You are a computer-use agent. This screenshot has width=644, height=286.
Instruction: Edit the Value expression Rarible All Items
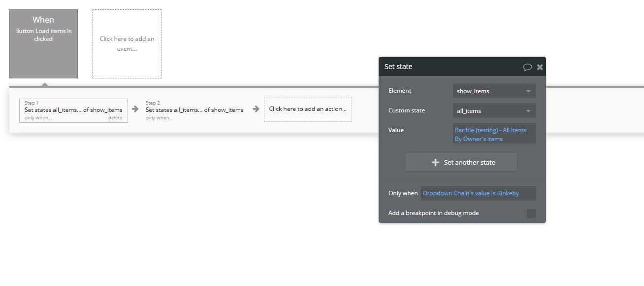494,134
